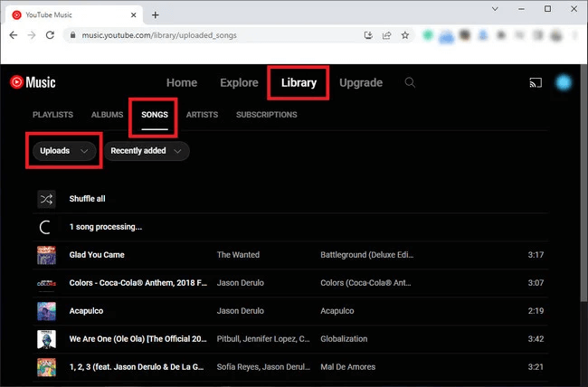Bookmark this page with star icon

point(404,35)
